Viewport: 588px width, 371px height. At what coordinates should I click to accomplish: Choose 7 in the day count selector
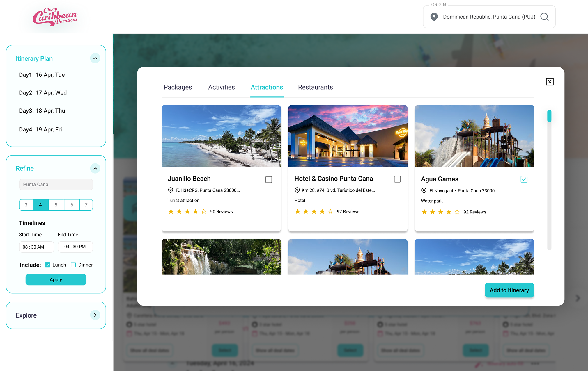click(86, 205)
